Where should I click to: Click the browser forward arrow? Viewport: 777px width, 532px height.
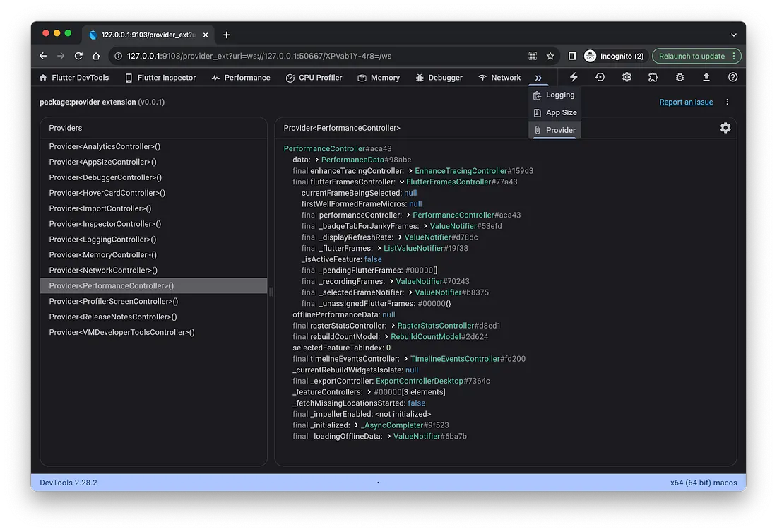(61, 56)
